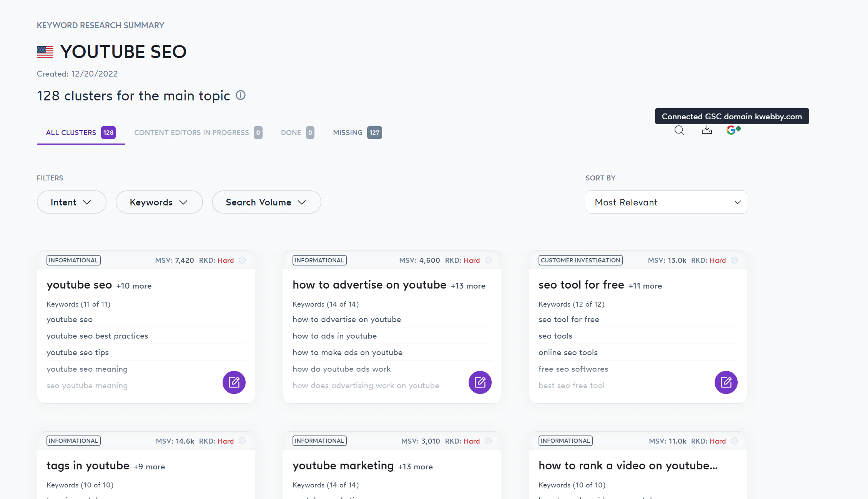Screen dimensions: 868x499
Task: Click the MSV: 7,420 value
Action: point(175,260)
